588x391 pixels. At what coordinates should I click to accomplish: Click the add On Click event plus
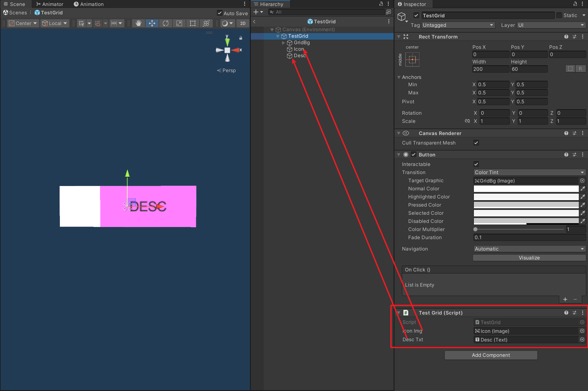(x=565, y=299)
